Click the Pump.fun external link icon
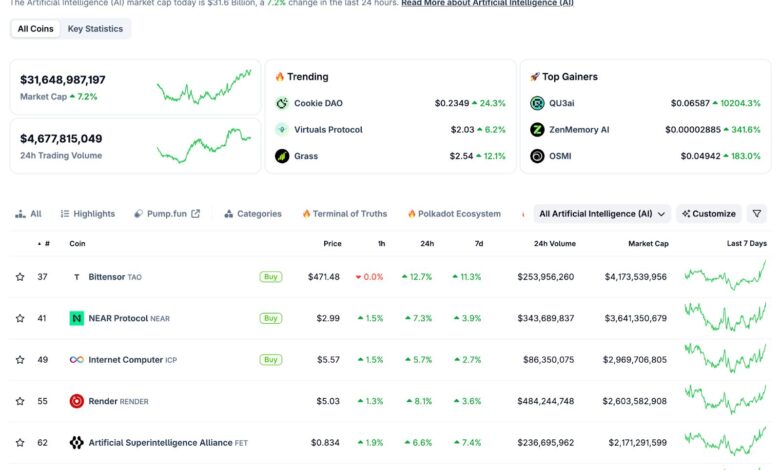Viewport: 780px width, 470px height. click(x=195, y=214)
